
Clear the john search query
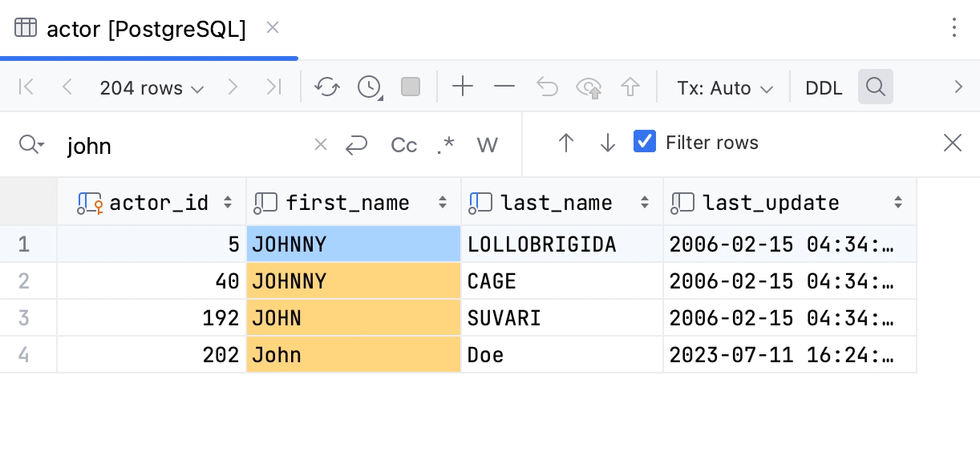pos(320,145)
